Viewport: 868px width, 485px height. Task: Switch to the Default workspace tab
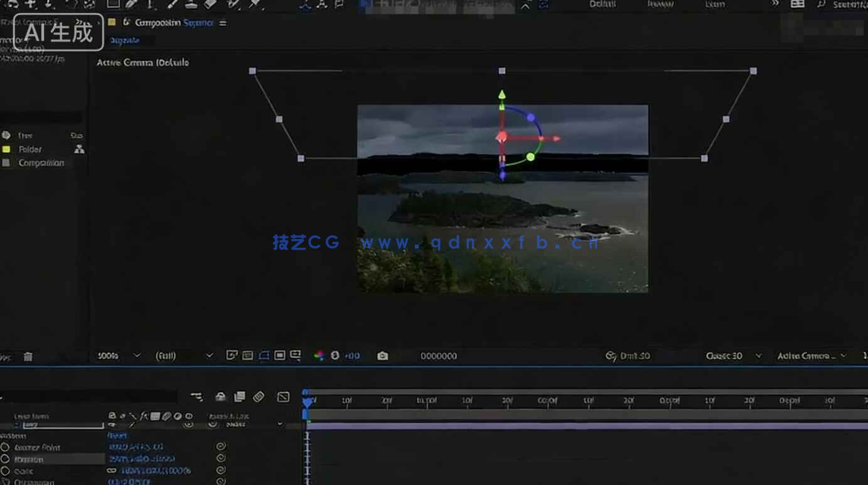pos(602,4)
